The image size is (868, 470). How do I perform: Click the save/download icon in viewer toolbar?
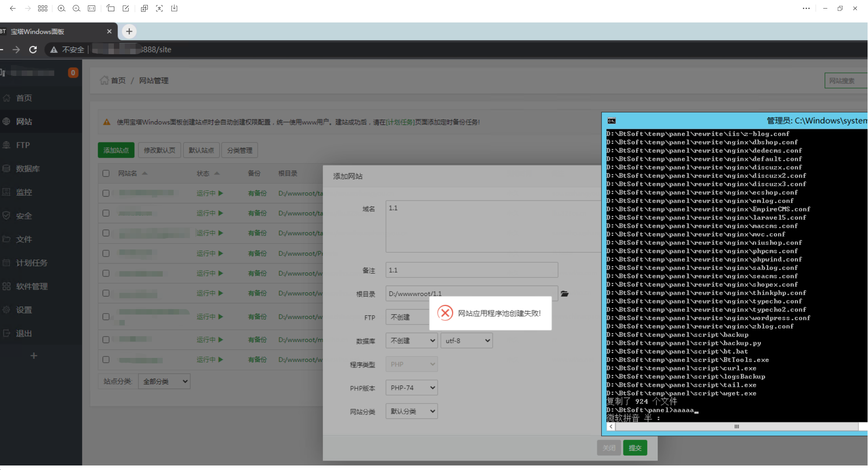(x=174, y=8)
